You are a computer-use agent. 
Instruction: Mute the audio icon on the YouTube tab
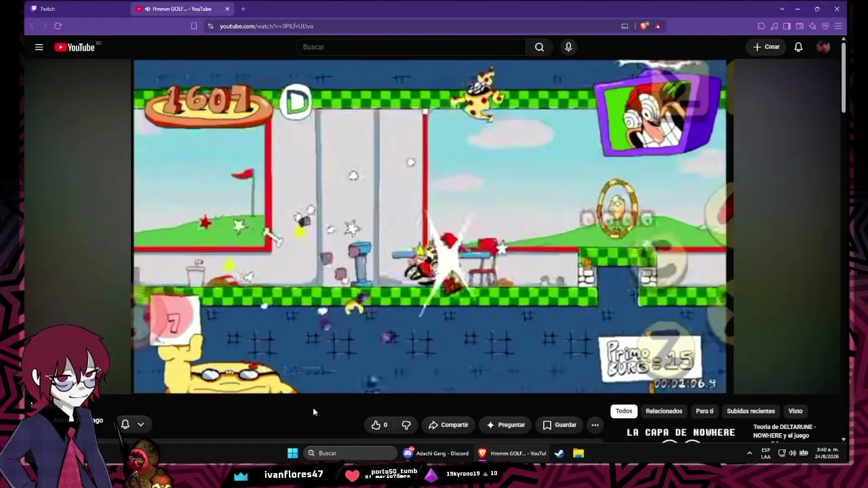pos(147,9)
